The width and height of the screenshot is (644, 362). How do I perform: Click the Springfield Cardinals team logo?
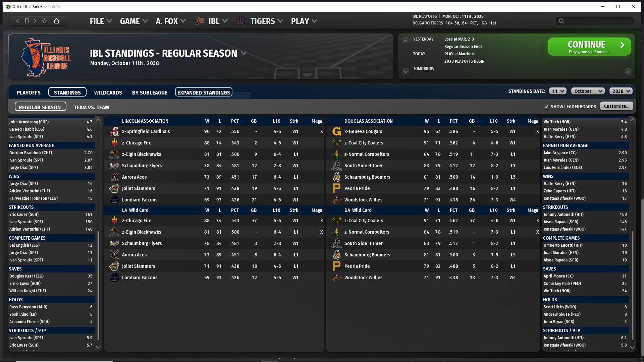click(114, 131)
